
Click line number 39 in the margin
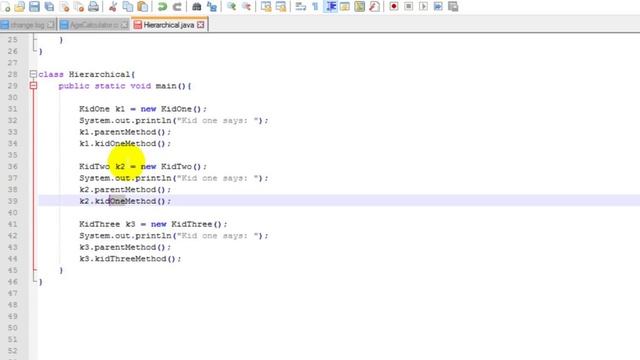click(13, 201)
